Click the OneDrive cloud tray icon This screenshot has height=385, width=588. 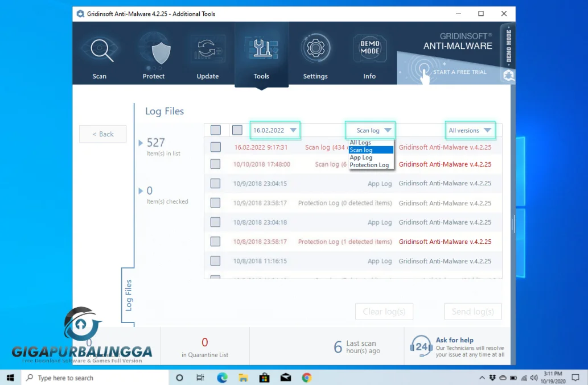pyautogui.click(x=503, y=378)
